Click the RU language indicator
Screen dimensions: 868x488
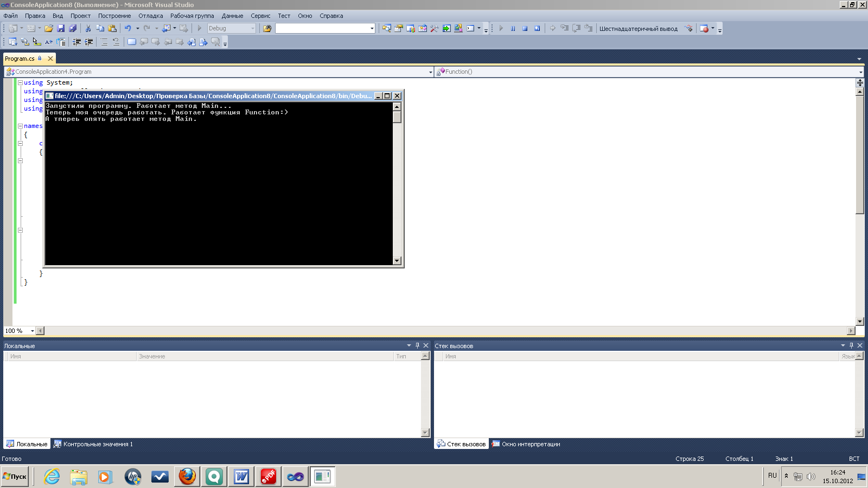pos(773,476)
